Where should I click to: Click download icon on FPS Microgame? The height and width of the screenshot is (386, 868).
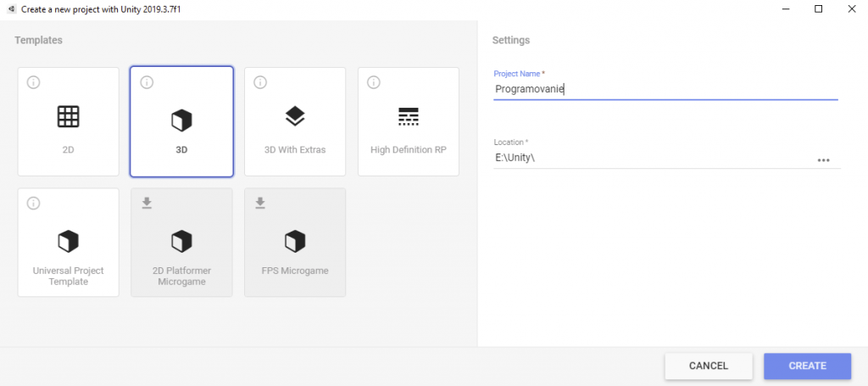260,204
